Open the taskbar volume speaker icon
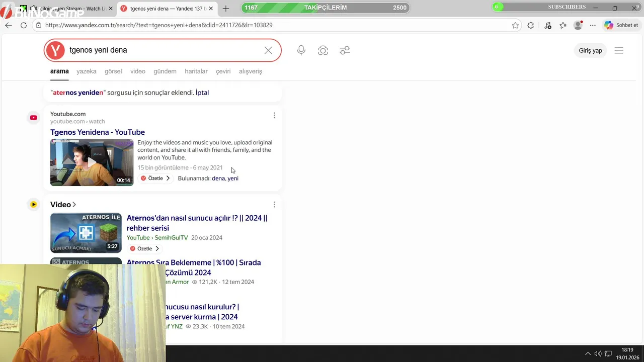 [598, 353]
